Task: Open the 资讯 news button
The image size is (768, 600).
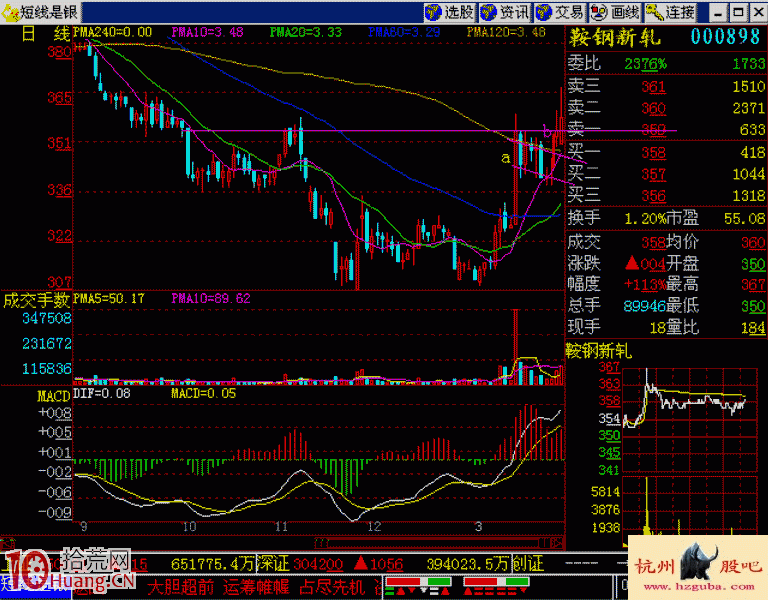Action: [x=505, y=12]
